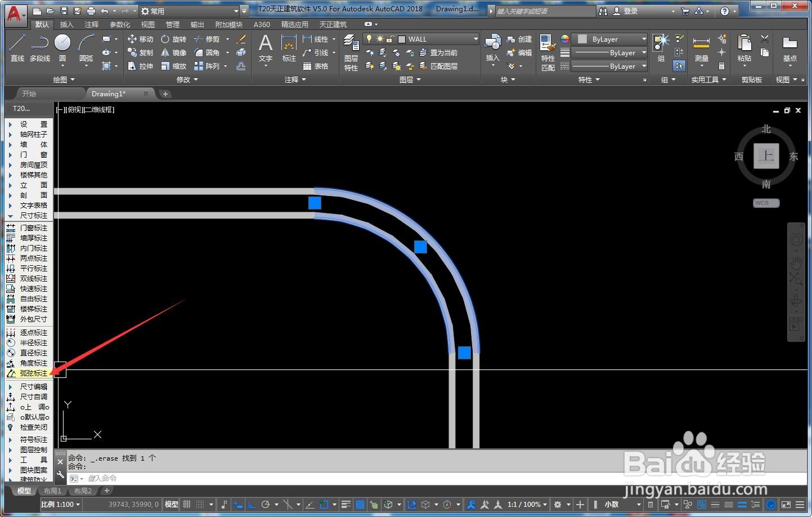Select the 圆 (Circle) drawing tool
This screenshot has width=812, height=517.
[62, 47]
